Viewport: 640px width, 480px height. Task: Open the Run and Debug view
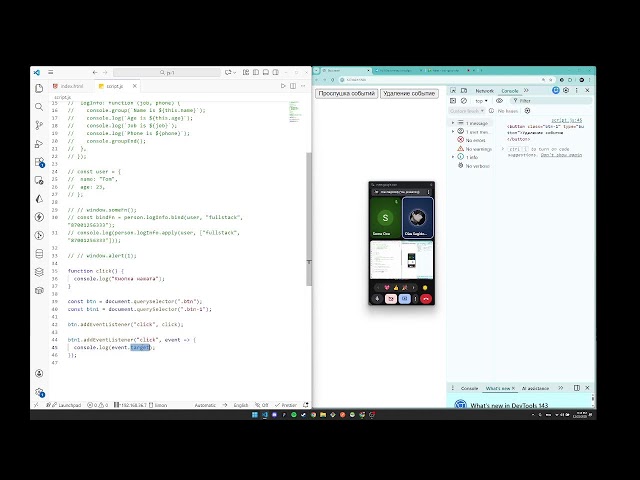[39, 143]
